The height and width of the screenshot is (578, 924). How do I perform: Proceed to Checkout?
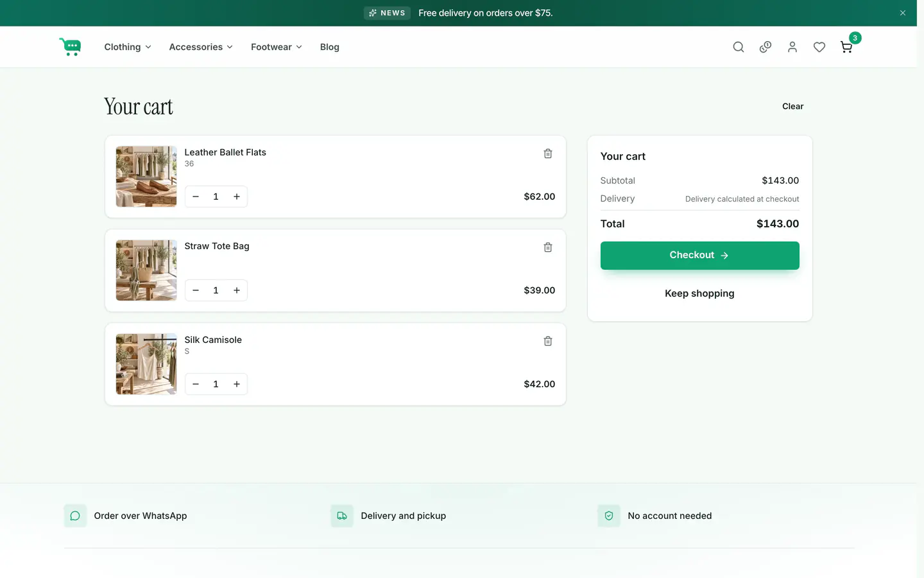click(x=699, y=256)
